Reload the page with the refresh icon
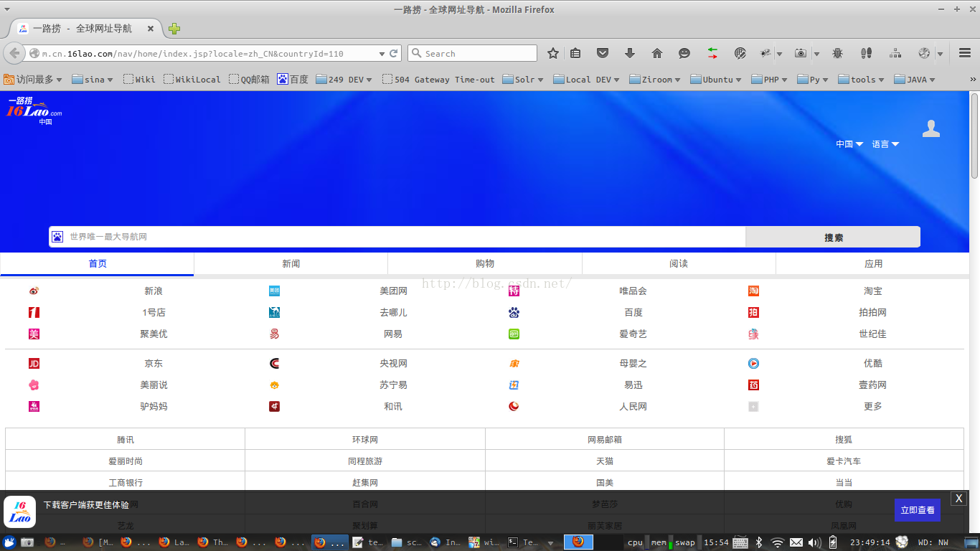This screenshot has height=551, width=980. pos(394,53)
